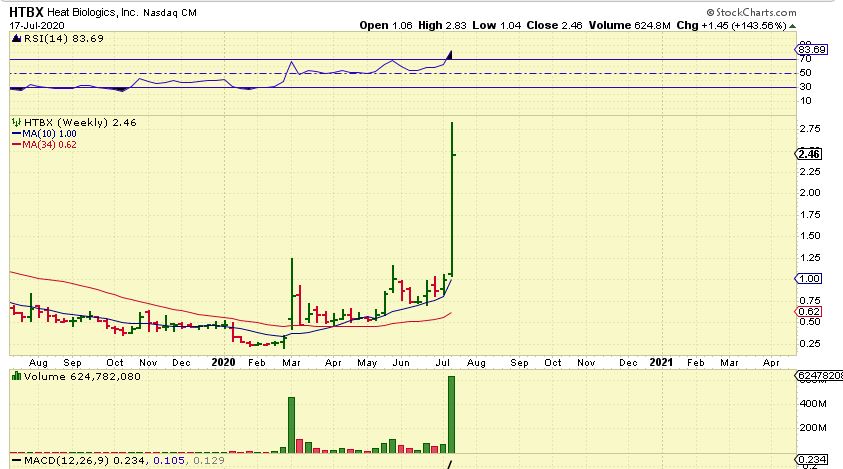Click the candlestick icon beside HTBX (Weekly)
This screenshot has width=843, height=469.
[14, 122]
